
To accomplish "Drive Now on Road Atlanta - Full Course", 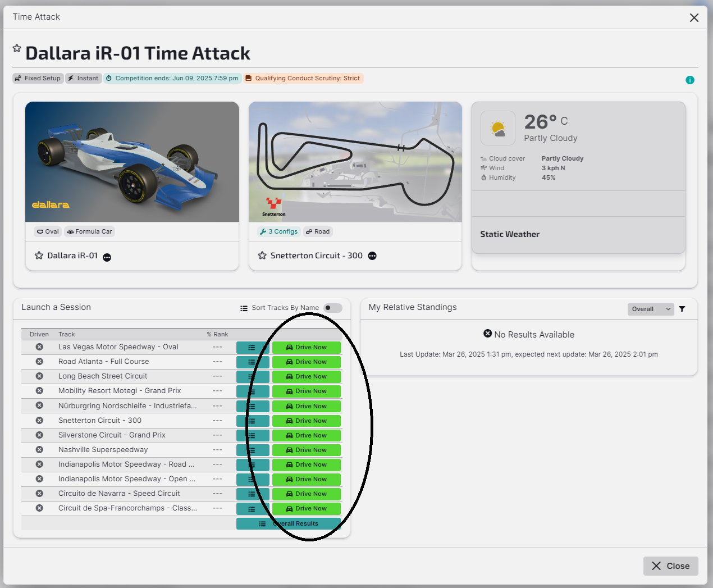I will tap(307, 362).
